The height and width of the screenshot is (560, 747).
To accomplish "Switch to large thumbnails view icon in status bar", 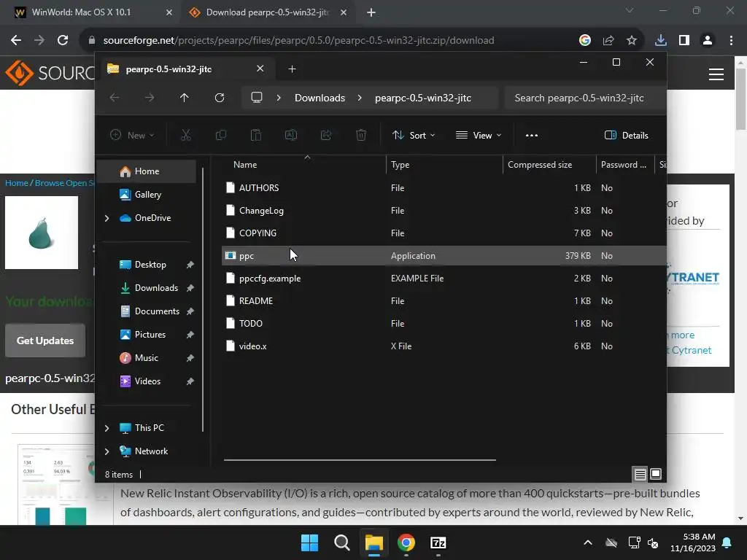I will (656, 474).
